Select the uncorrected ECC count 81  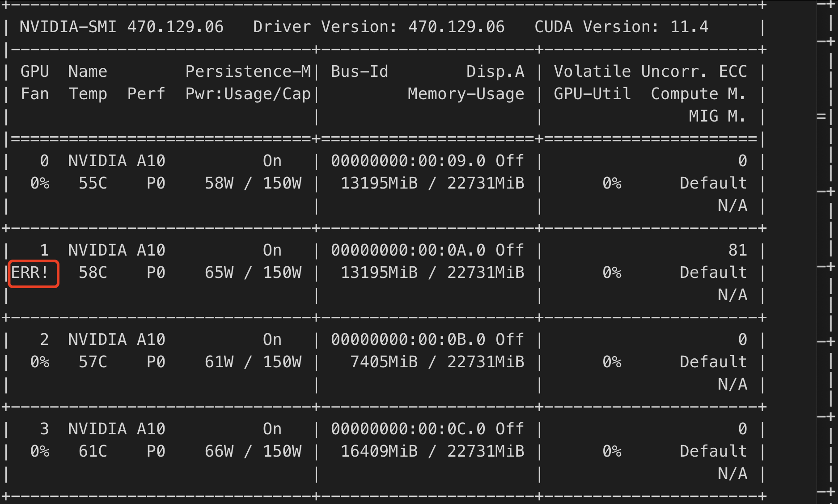point(738,250)
